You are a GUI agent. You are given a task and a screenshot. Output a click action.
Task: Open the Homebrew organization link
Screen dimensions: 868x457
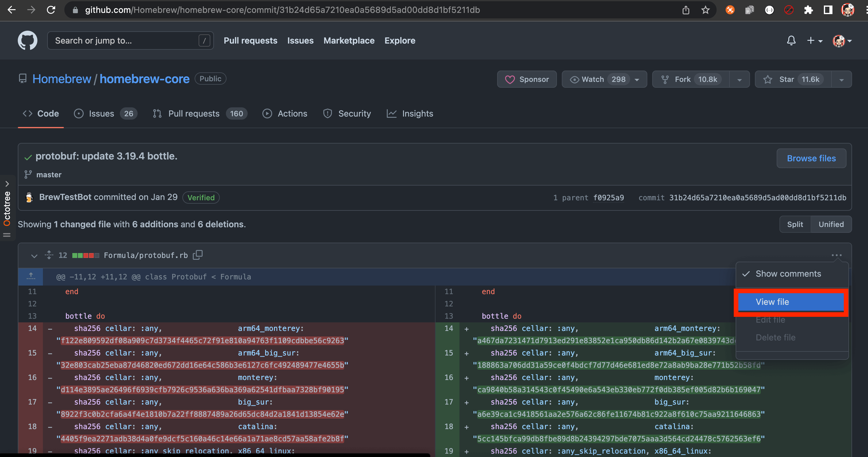tap(62, 79)
